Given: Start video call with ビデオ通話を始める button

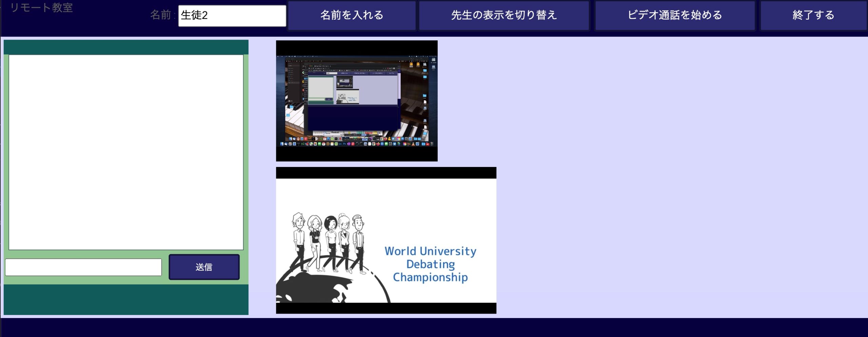Looking at the screenshot, I should pyautogui.click(x=675, y=16).
